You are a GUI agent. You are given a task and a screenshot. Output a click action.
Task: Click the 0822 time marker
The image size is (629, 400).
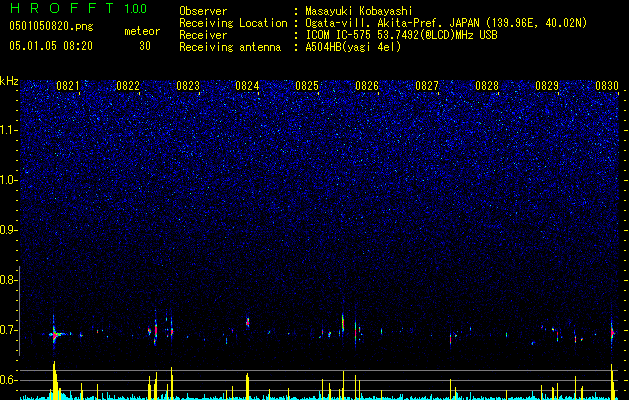tap(128, 86)
